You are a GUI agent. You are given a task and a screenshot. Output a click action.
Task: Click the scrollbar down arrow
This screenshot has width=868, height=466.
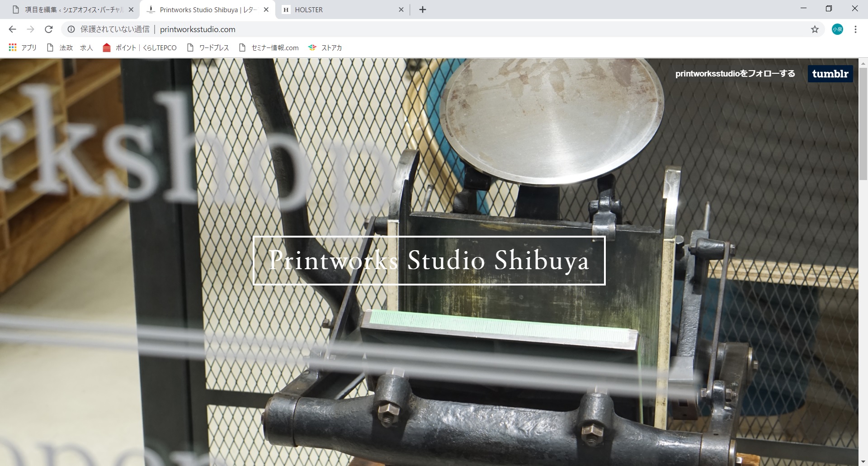click(863, 461)
